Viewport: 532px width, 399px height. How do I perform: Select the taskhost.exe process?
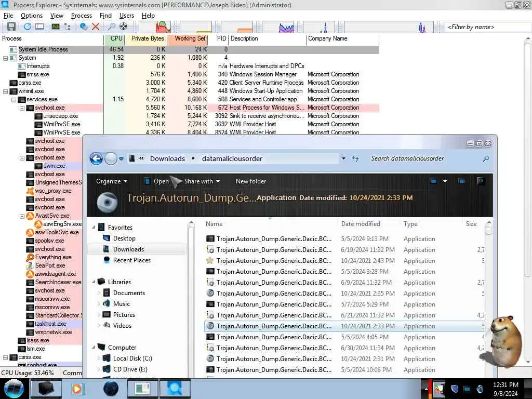tap(50, 324)
